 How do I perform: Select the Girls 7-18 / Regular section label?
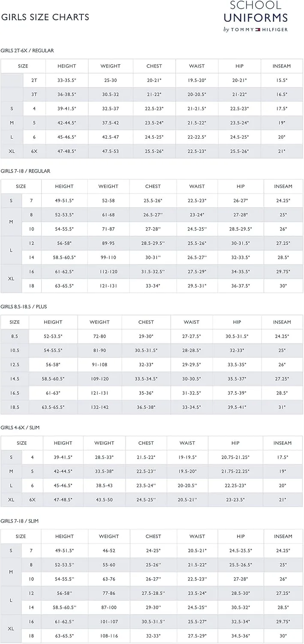coord(26,171)
